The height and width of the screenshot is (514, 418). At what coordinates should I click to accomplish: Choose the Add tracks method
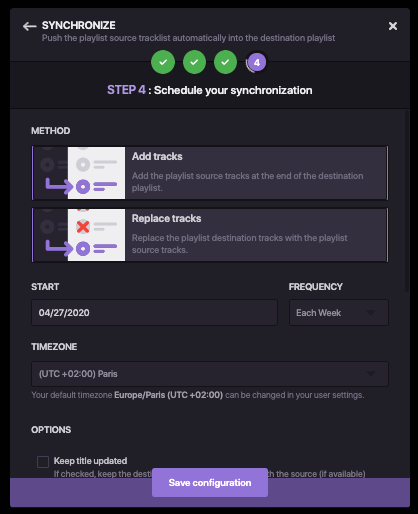[210, 173]
